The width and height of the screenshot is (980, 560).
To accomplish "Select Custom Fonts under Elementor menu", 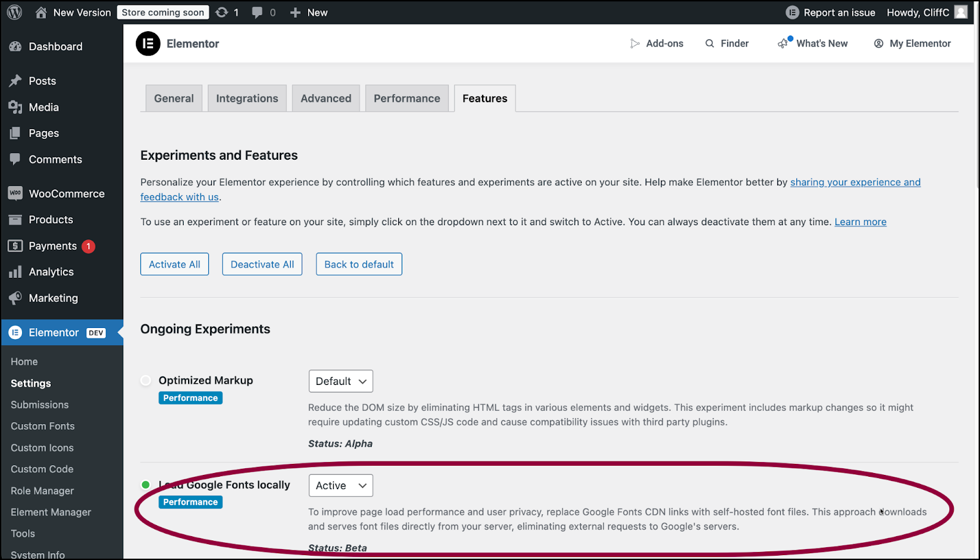I will point(42,426).
